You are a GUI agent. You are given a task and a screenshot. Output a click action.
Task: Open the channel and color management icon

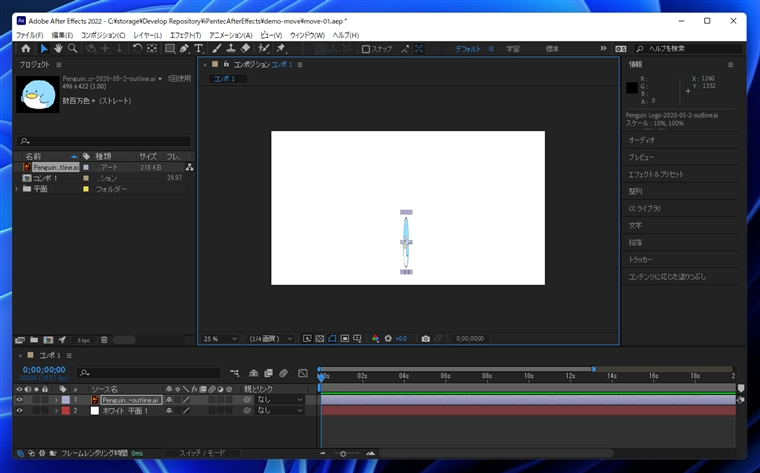(375, 339)
